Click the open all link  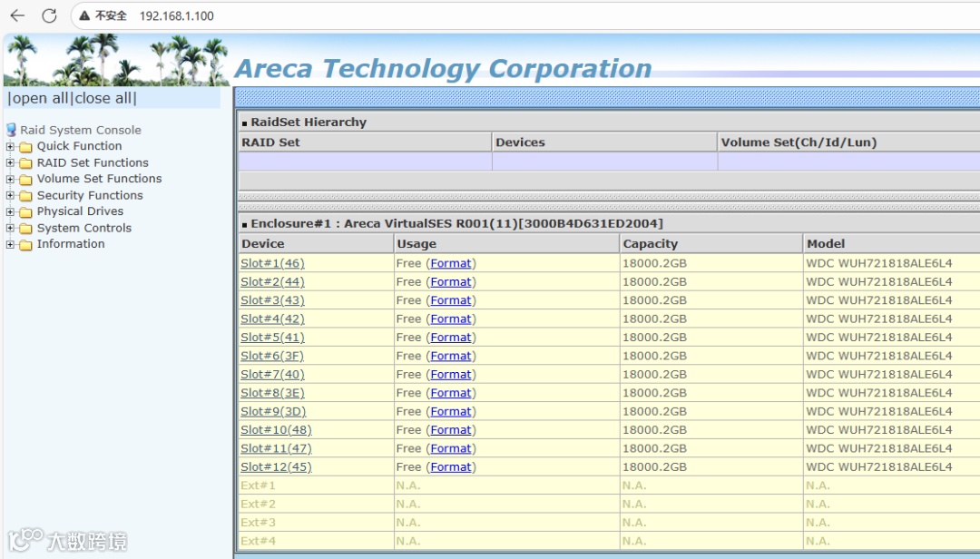(40, 98)
